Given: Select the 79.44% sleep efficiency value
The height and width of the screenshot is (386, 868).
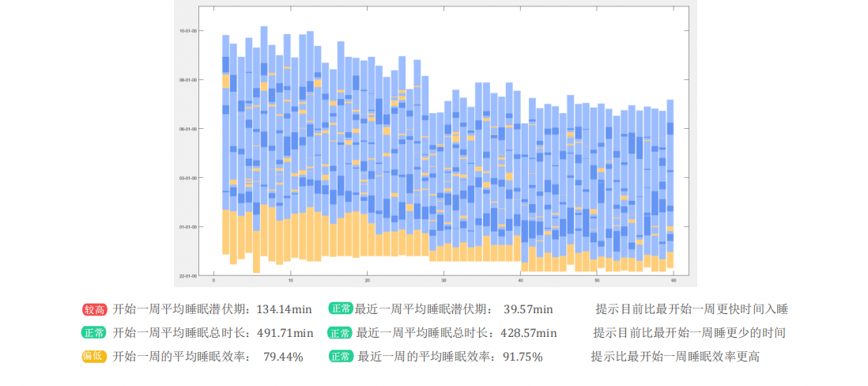Looking at the screenshot, I should (283, 357).
